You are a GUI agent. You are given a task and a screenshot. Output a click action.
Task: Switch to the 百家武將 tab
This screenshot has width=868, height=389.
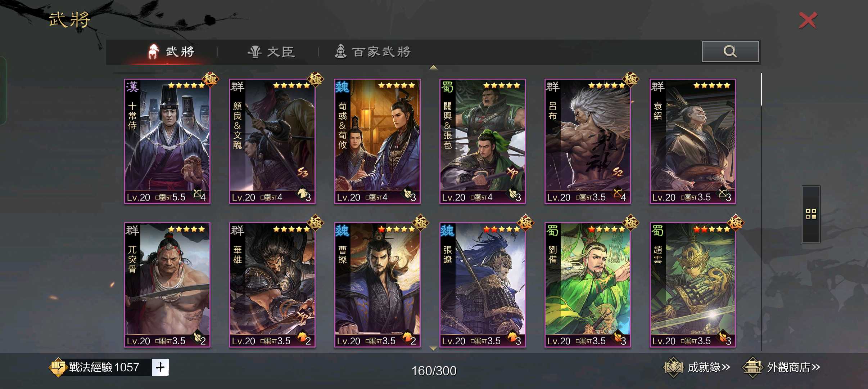(373, 52)
